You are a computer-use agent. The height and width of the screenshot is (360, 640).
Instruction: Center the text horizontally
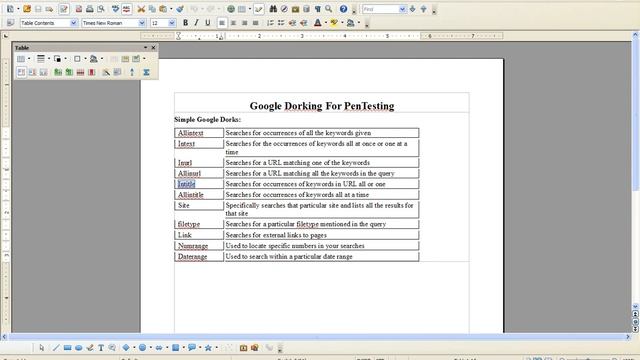[233, 23]
